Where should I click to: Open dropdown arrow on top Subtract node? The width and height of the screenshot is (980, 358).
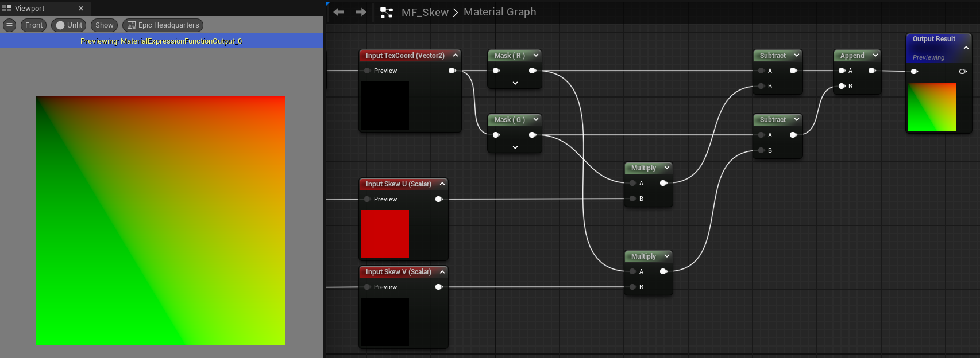pos(797,56)
